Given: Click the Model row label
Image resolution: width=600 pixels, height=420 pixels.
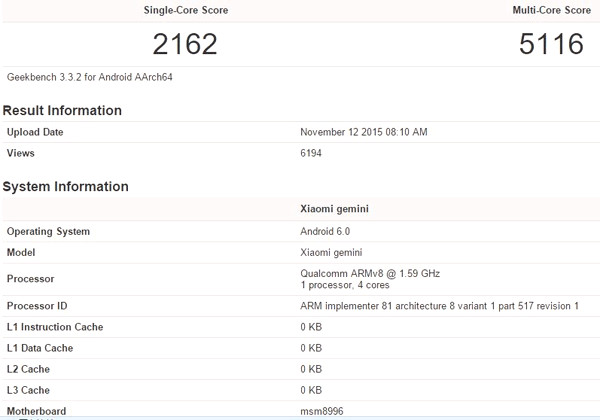Looking at the screenshot, I should point(22,252).
